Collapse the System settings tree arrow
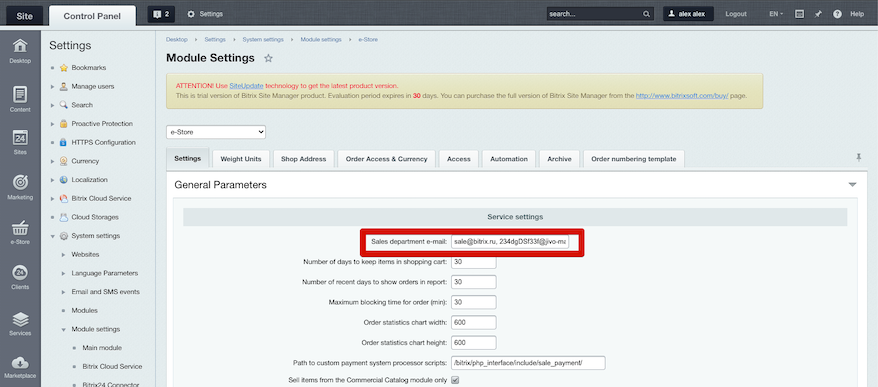This screenshot has height=387, width=878. coord(52,236)
